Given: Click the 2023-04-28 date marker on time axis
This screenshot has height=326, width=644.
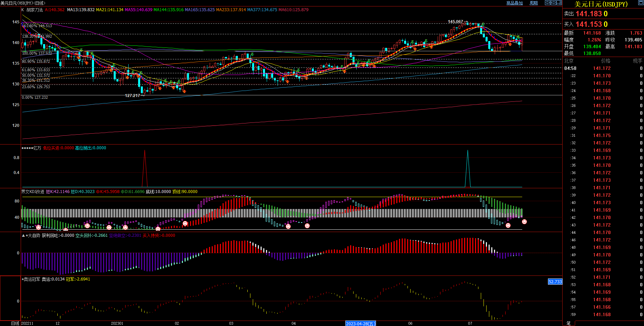Looking at the screenshot, I should [360, 324].
